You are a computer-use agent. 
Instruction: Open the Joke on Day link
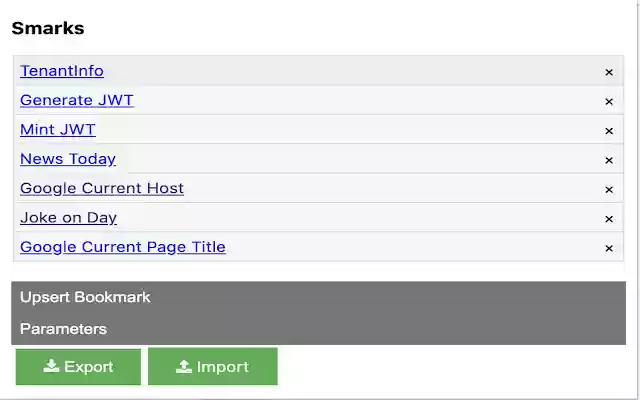coord(68,218)
